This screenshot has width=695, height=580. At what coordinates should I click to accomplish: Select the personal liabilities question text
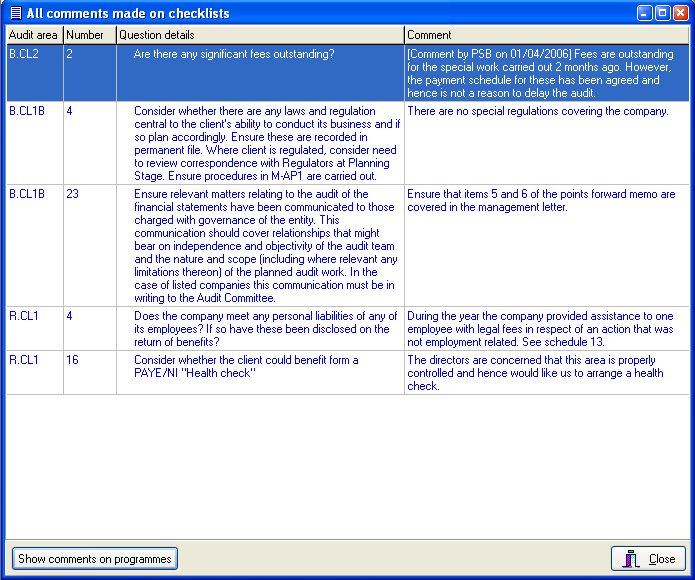(261, 329)
